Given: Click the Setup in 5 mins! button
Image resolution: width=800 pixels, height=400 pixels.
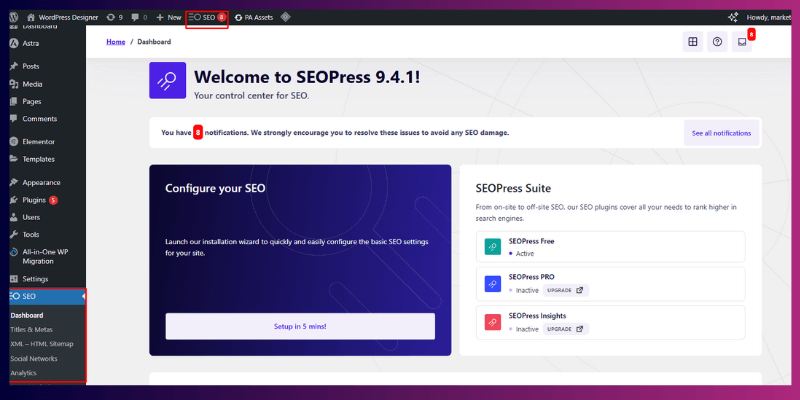Looking at the screenshot, I should coord(300,327).
